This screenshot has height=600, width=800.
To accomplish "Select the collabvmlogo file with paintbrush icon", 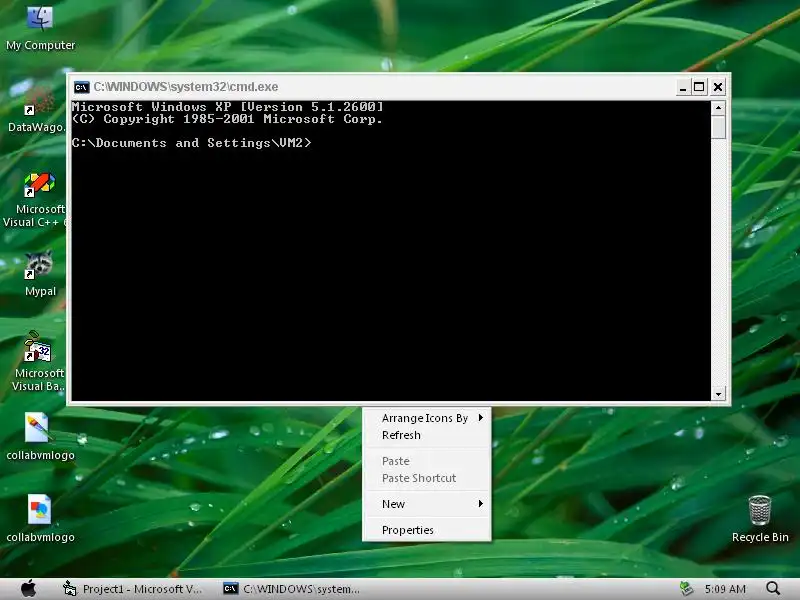I will coord(40,437).
